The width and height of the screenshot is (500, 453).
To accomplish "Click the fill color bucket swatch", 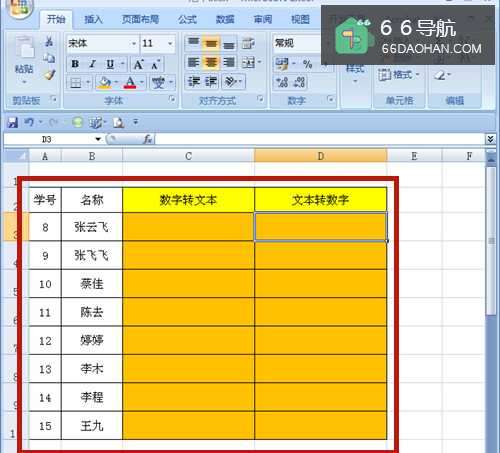I will (x=104, y=82).
